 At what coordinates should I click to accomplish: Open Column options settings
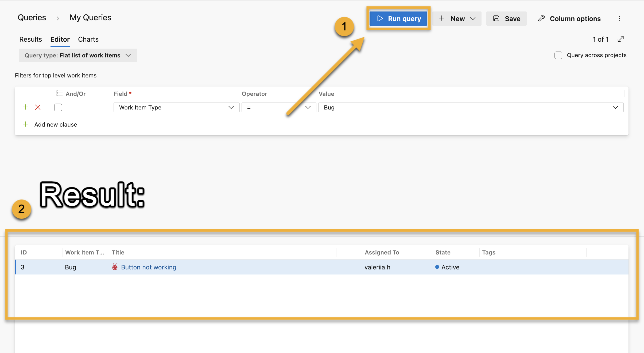coord(569,18)
